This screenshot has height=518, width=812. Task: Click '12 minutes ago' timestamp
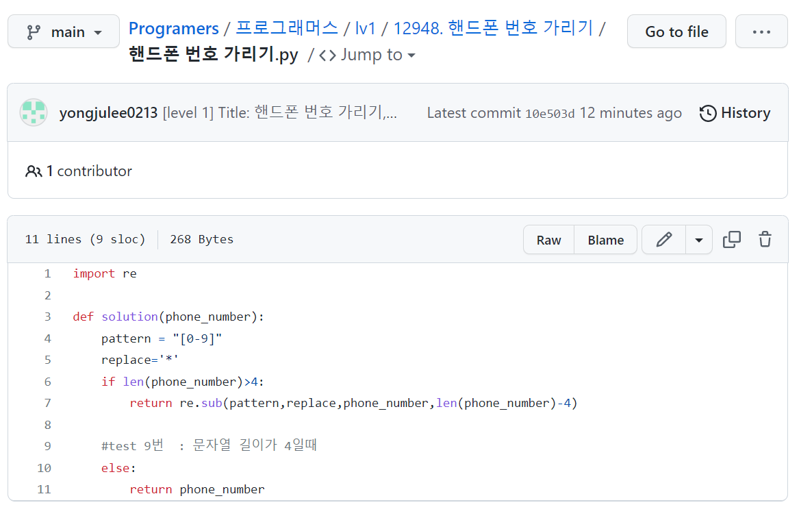631,113
